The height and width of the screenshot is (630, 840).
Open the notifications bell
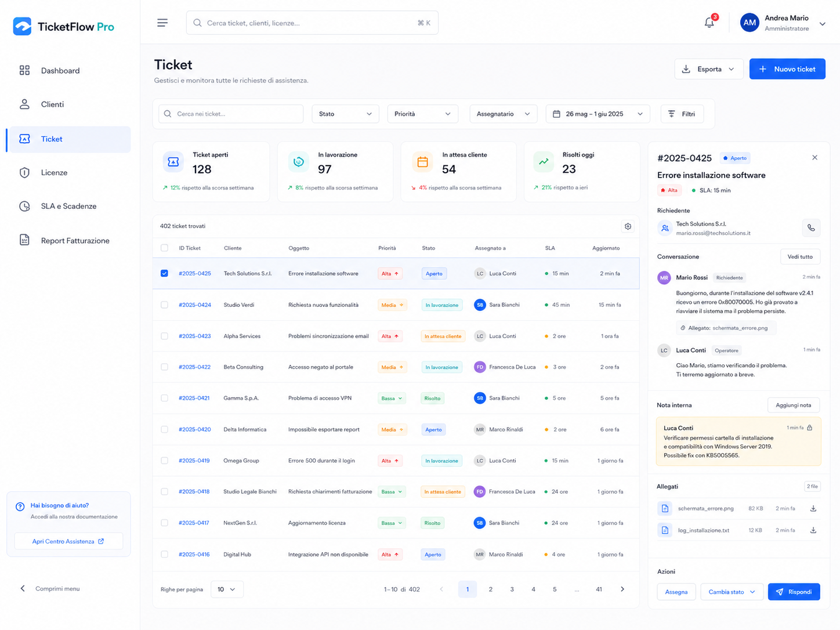point(709,23)
